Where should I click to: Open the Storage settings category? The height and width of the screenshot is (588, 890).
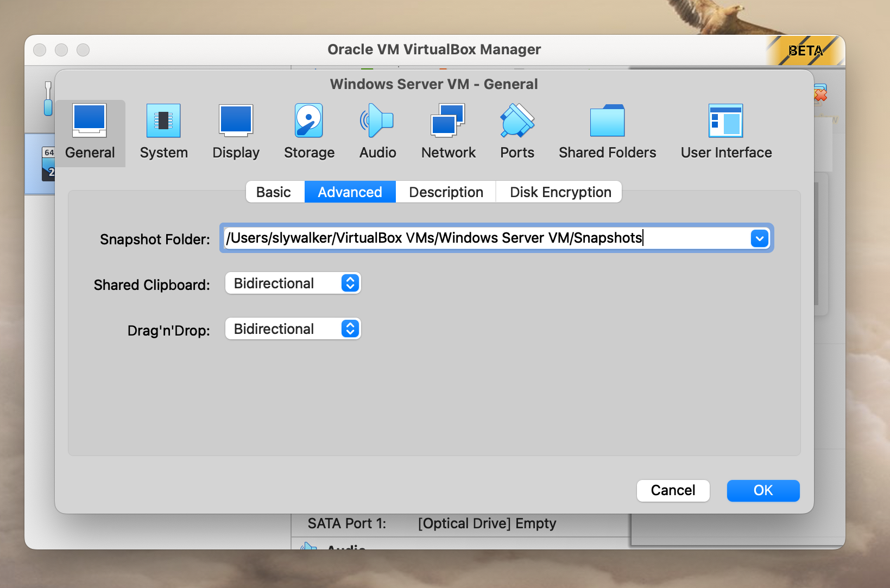tap(309, 133)
